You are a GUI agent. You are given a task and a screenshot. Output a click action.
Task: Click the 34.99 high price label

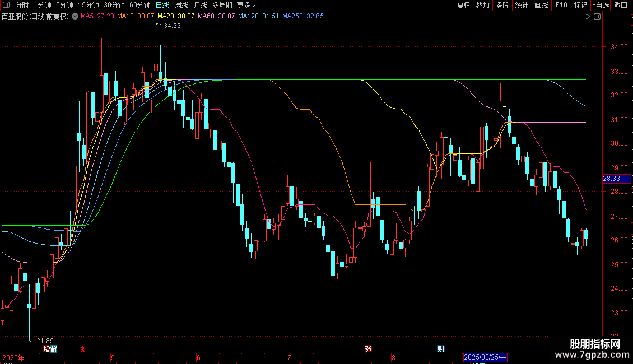tap(172, 26)
